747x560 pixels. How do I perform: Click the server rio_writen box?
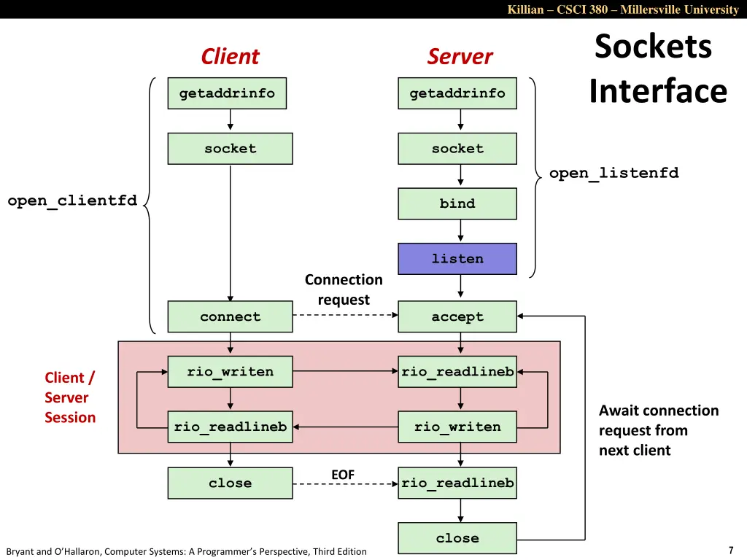pyautogui.click(x=457, y=427)
